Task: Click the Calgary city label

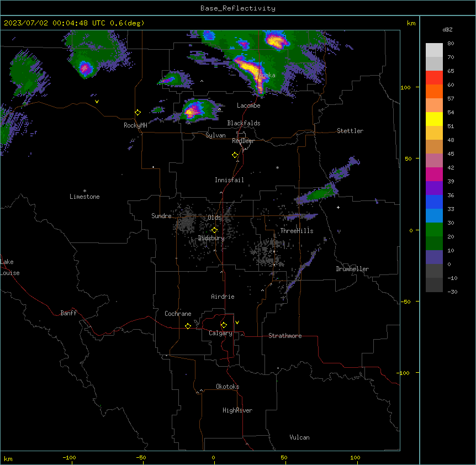Action: click(220, 333)
